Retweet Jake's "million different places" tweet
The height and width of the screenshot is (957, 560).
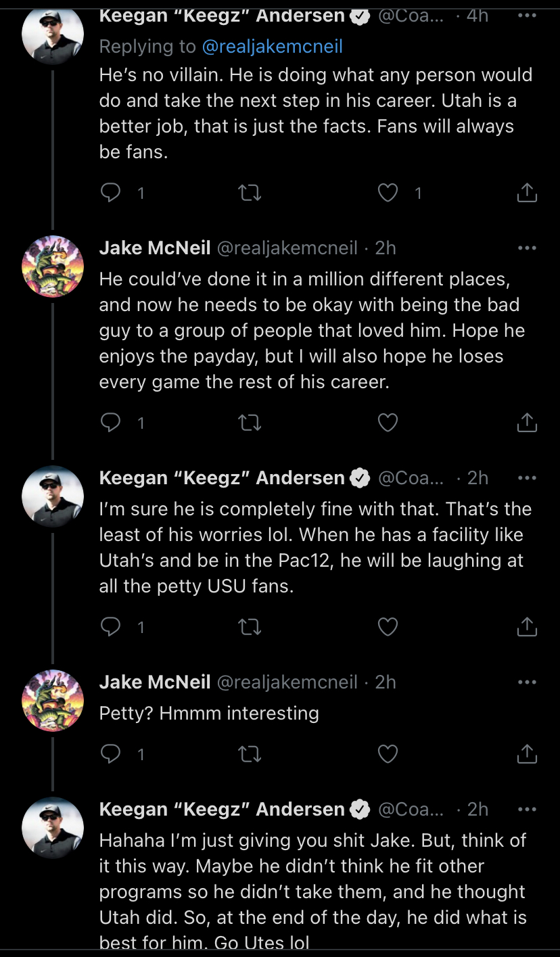(250, 423)
